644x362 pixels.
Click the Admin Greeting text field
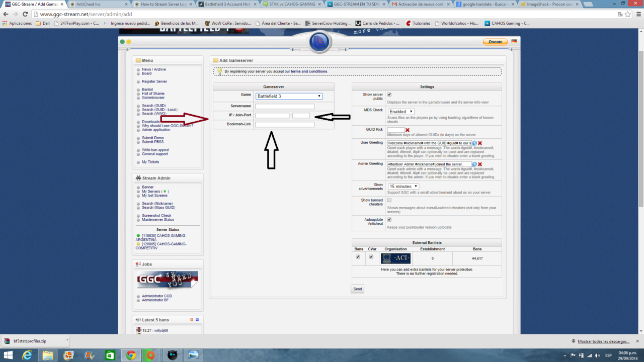tap(429, 164)
